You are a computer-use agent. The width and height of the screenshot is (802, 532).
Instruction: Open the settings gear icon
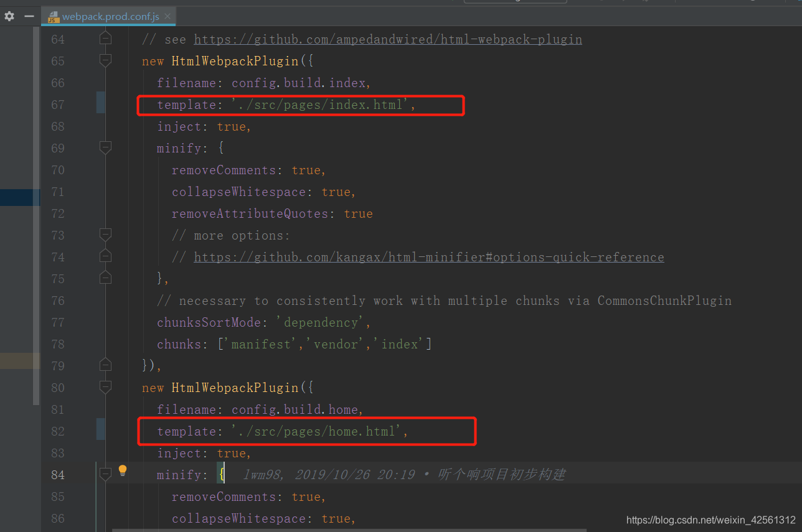tap(9, 16)
